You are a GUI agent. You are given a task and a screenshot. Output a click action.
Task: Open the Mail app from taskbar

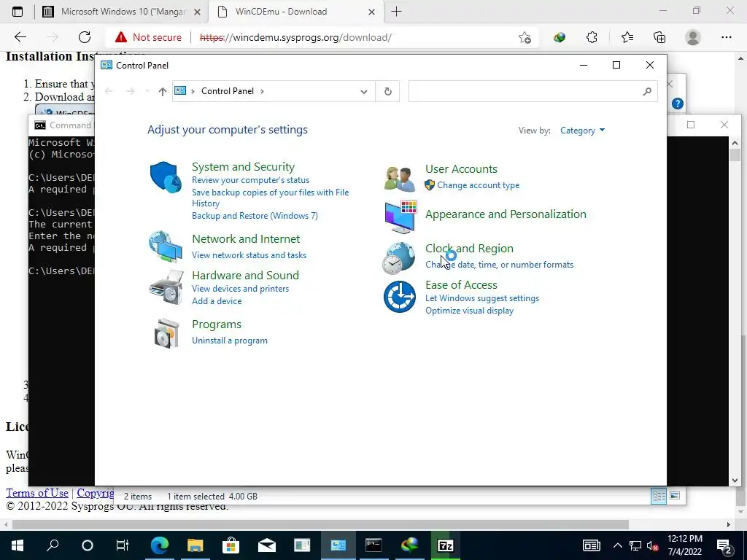(x=267, y=545)
